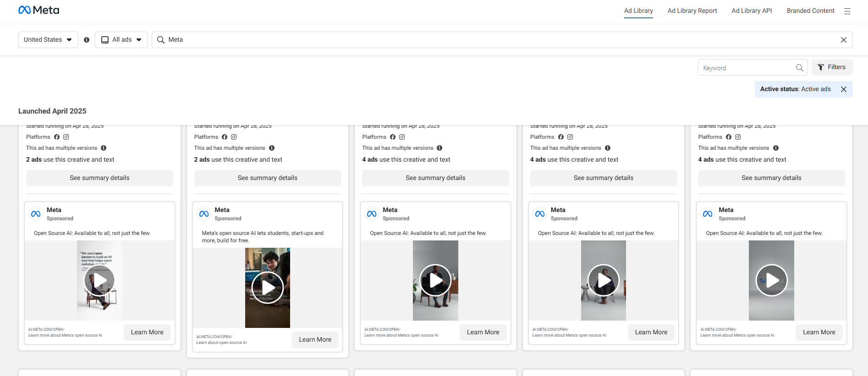Click the AI.META.COM/OPEN/ link in second ad
This screenshot has width=868, height=376.
[x=214, y=337]
